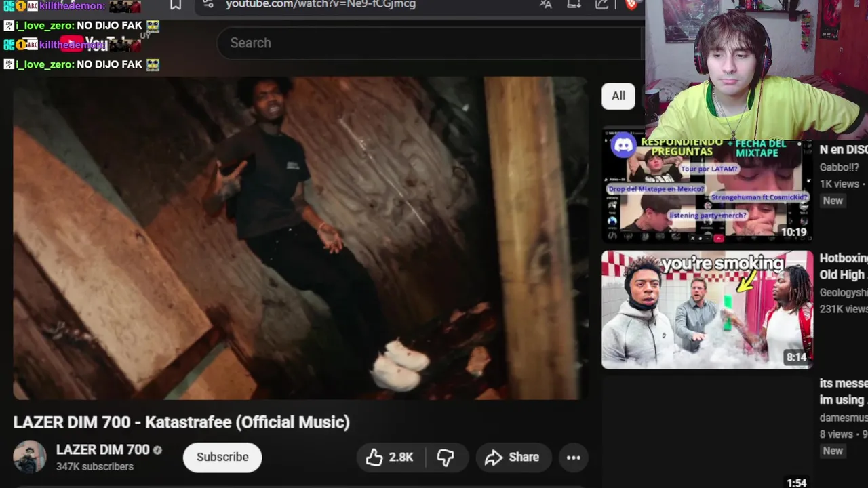Click the last 'NO DIJO FAK' chat message
This screenshot has height=488, width=868.
(110, 64)
